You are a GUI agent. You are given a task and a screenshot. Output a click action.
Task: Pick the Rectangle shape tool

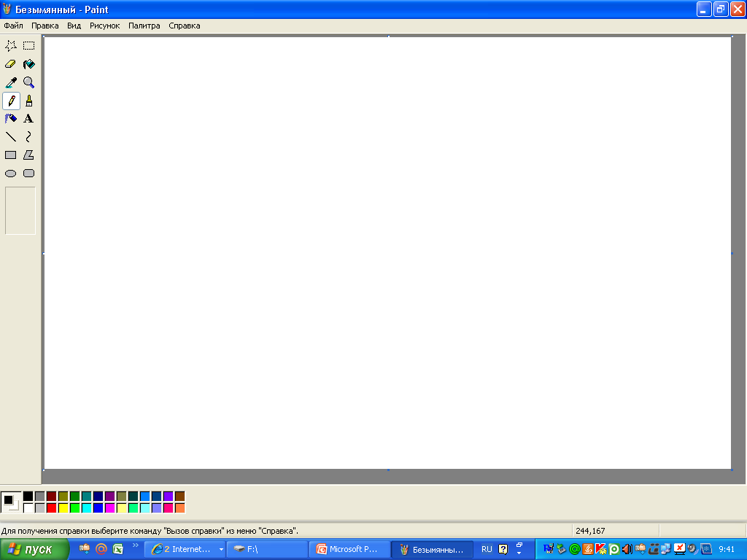pyautogui.click(x=11, y=155)
